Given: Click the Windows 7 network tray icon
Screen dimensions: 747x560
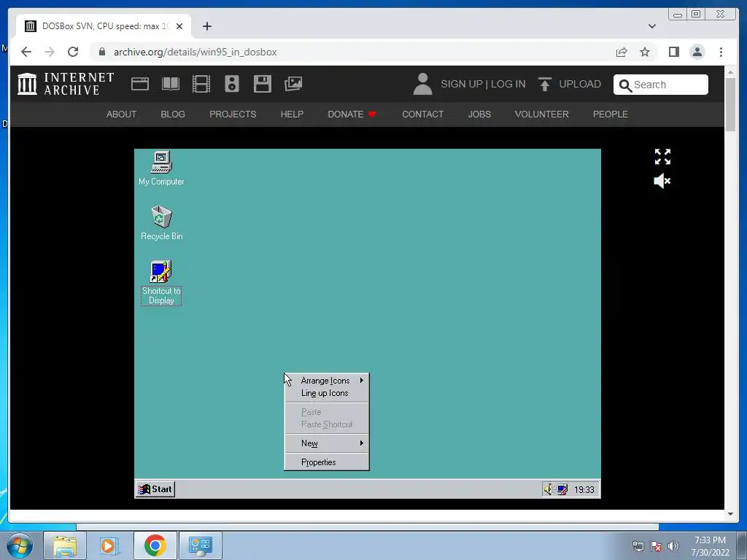Looking at the screenshot, I should pos(638,546).
